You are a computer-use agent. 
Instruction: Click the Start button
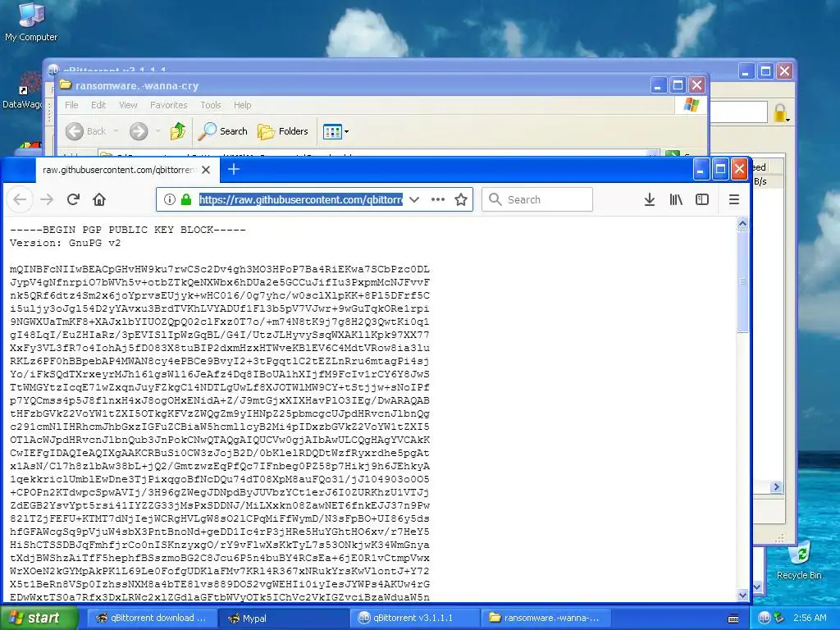click(38, 618)
